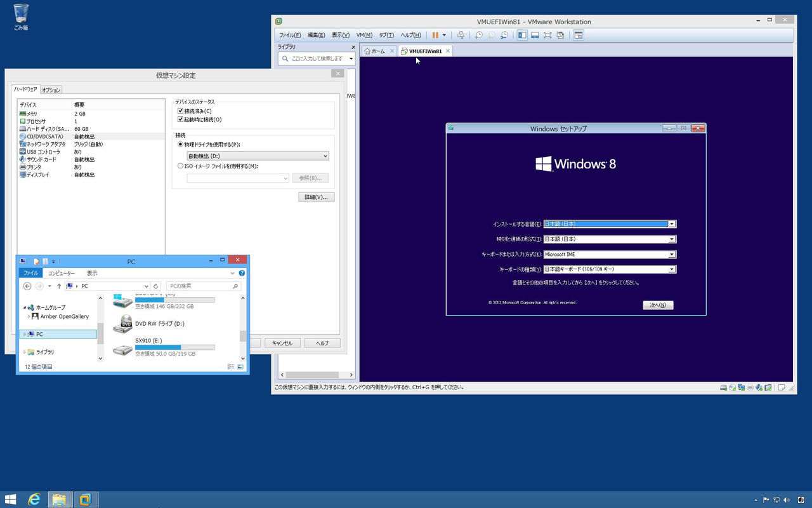Enter full screen mode via toolbar icon
The image size is (812, 508).
click(547, 35)
